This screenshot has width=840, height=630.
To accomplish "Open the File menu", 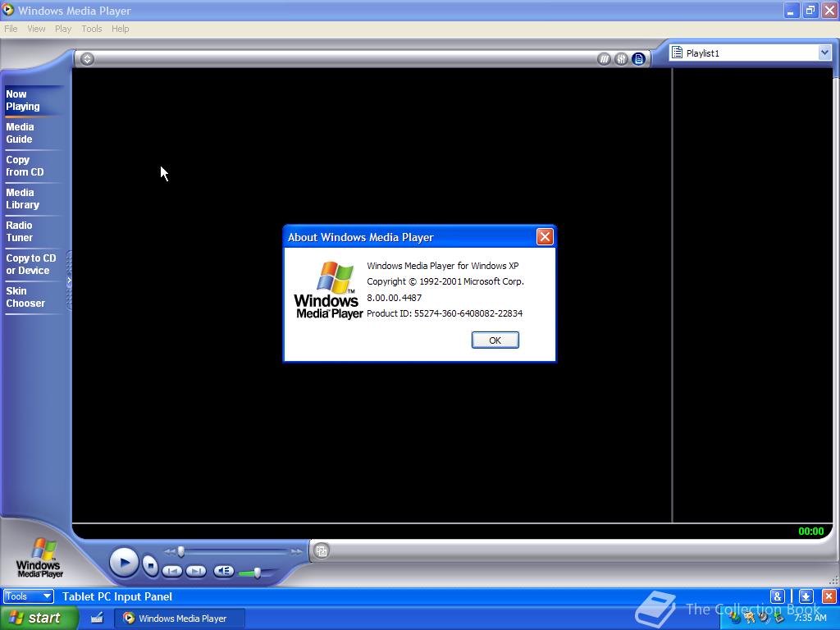I will coord(11,29).
